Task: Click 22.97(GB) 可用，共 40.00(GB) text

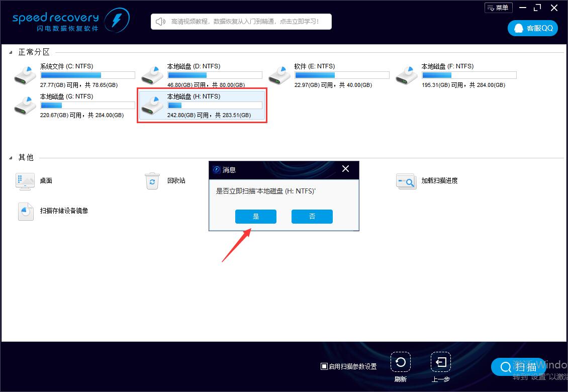Action: [333, 85]
